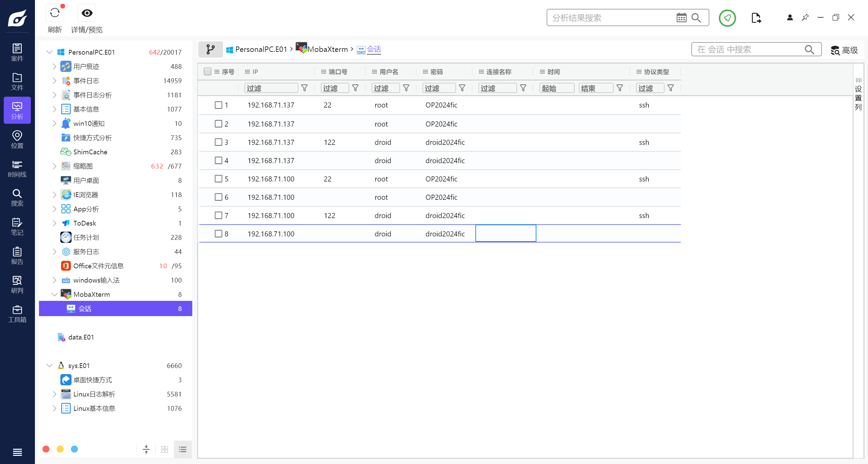Toggle the select-all checkbox in the table header
The image size is (868, 464).
click(x=208, y=72)
